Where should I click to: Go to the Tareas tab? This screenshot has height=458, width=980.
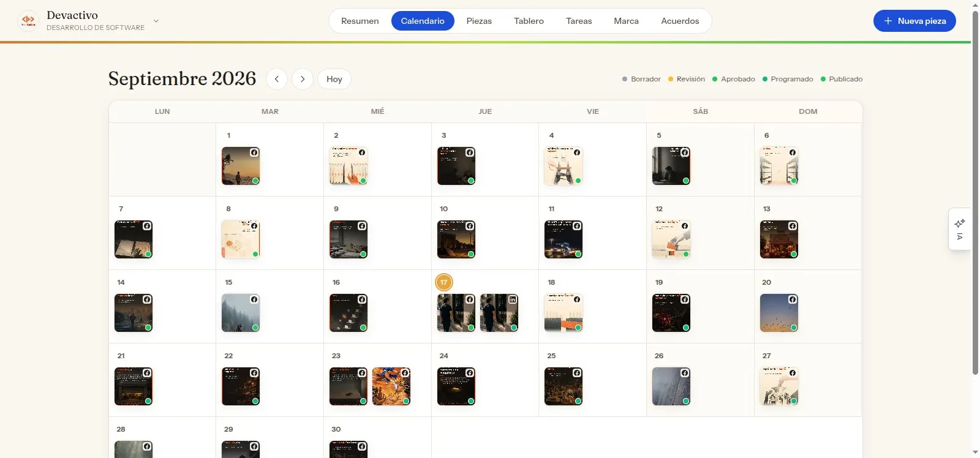tap(579, 21)
